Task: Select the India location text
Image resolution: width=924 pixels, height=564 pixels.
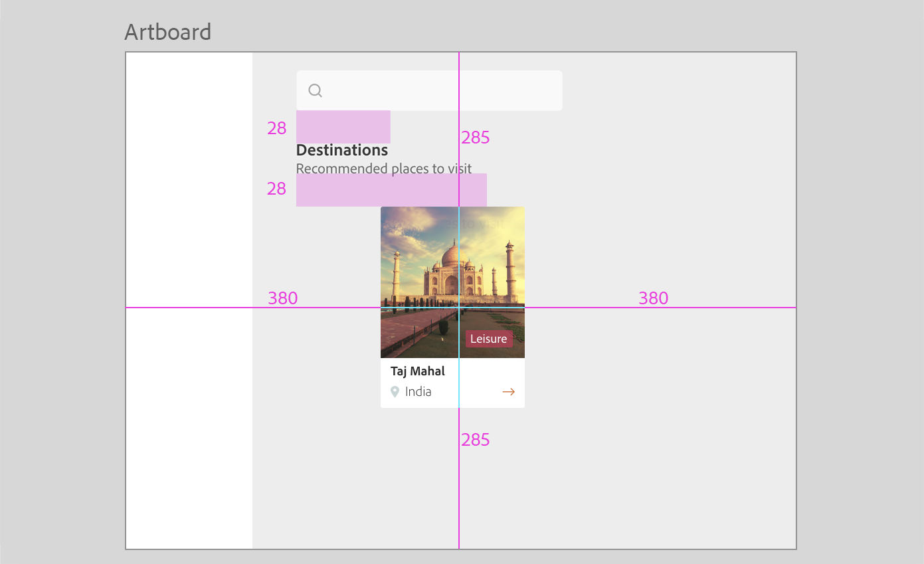Action: point(418,392)
